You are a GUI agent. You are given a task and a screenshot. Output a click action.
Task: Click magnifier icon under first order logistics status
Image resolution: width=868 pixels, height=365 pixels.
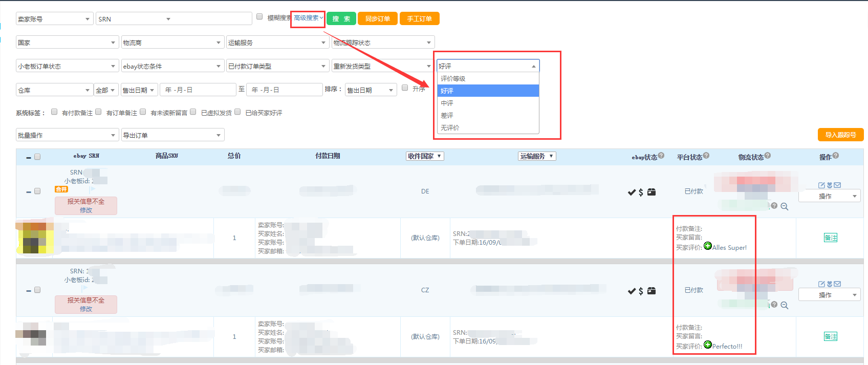point(785,207)
